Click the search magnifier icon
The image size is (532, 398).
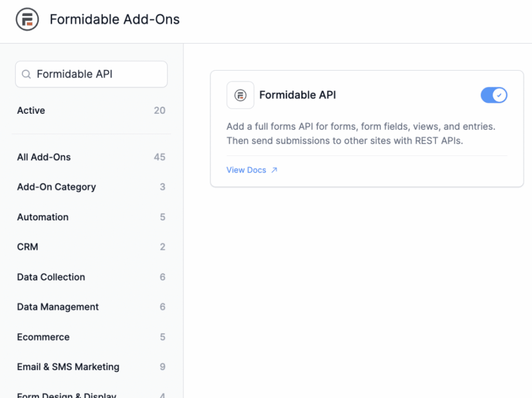26,74
